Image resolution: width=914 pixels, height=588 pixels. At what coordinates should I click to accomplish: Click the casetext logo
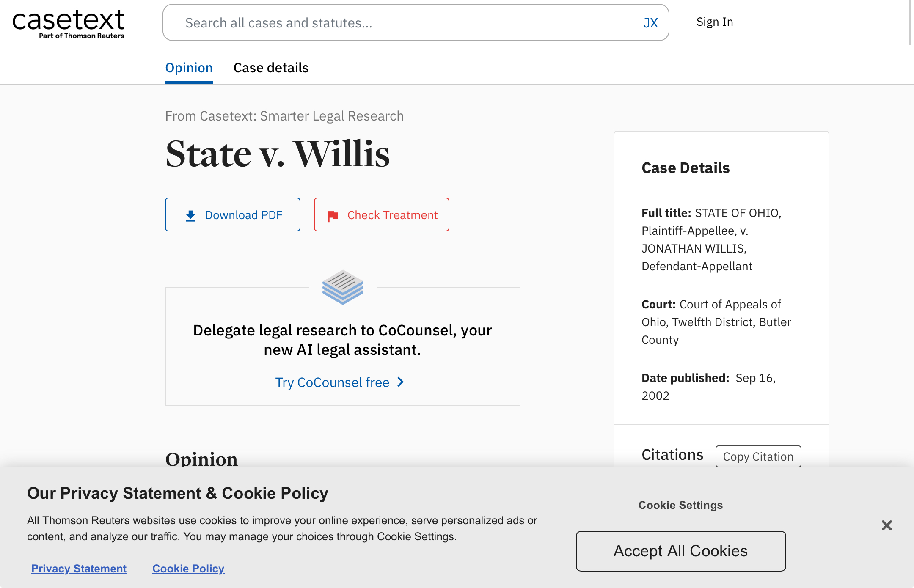point(69,24)
